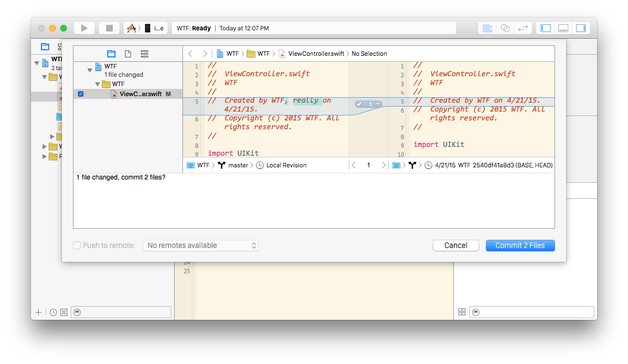Open the change 1 discard/commit dropdown pill

pos(369,104)
